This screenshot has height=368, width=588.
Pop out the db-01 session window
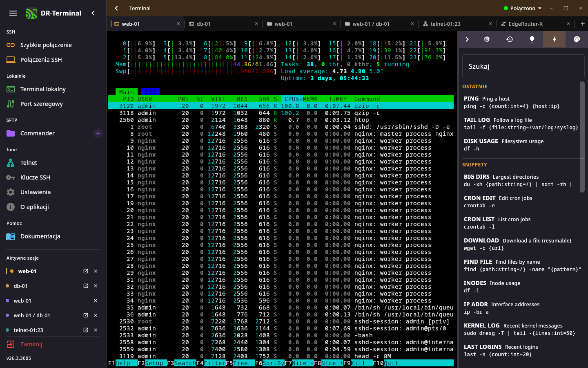point(86,286)
